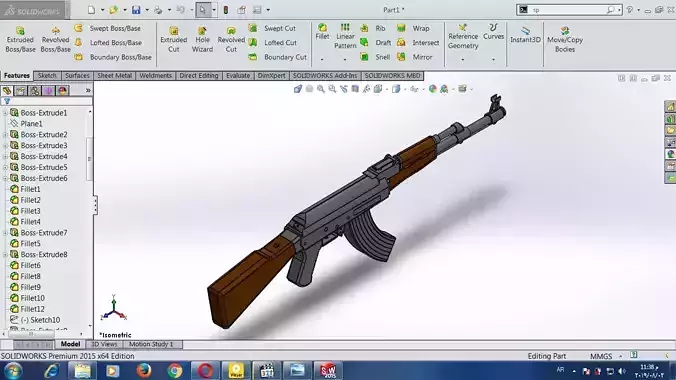Expand Boss-Extrude2 in feature tree
This screenshot has width=676, height=380.
tap(5, 135)
